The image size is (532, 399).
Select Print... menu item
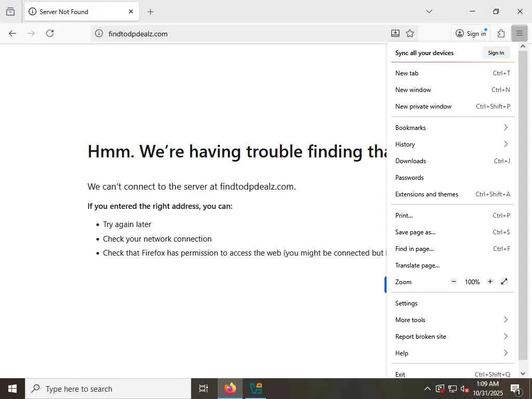453,216
